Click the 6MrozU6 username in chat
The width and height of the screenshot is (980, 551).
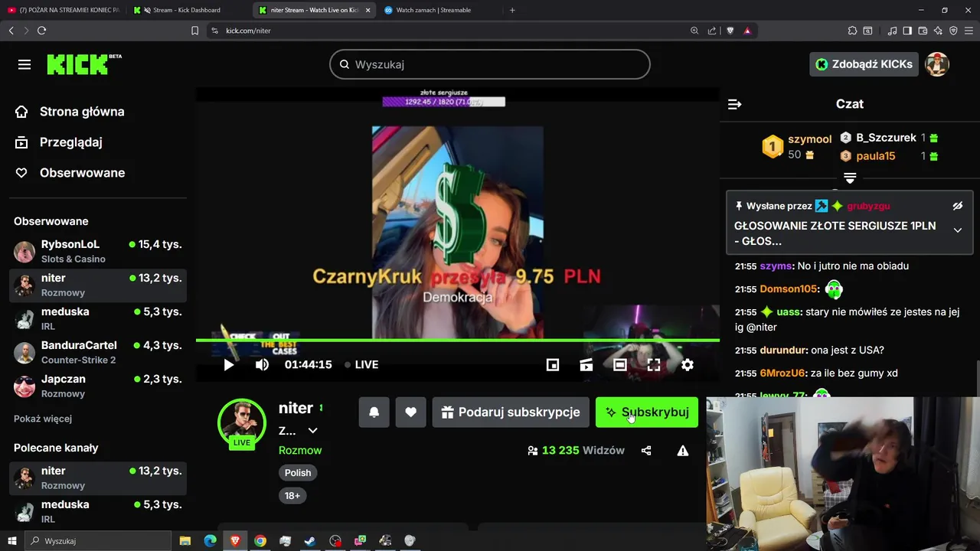coord(782,373)
